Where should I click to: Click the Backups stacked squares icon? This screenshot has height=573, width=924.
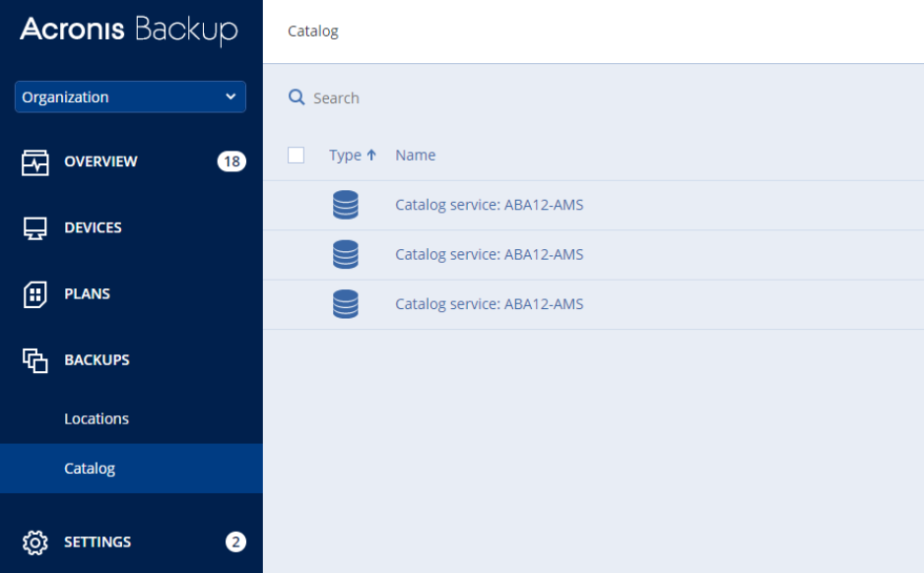[x=34, y=360]
